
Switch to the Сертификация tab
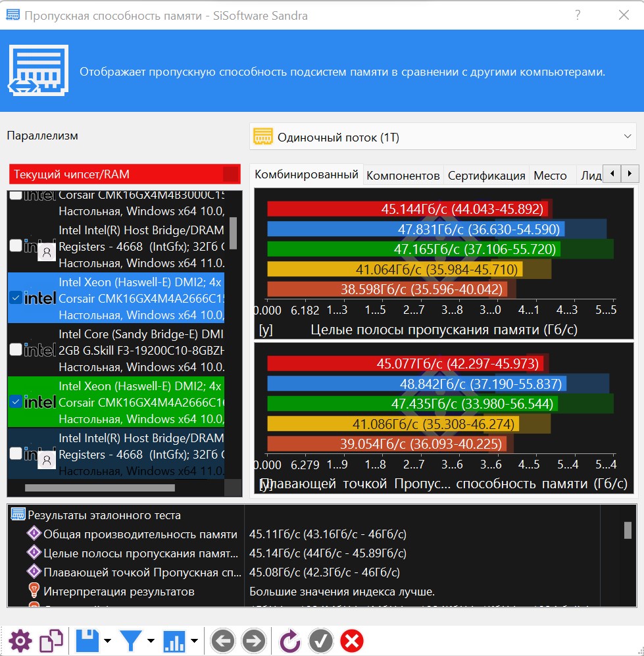click(x=486, y=175)
